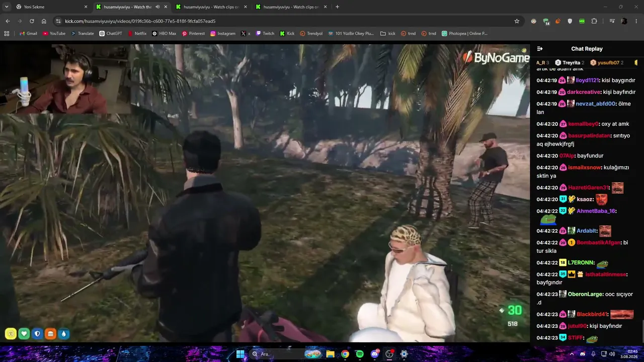The height and width of the screenshot is (362, 644).
Task: Go back to the previous page
Action: click(8, 21)
